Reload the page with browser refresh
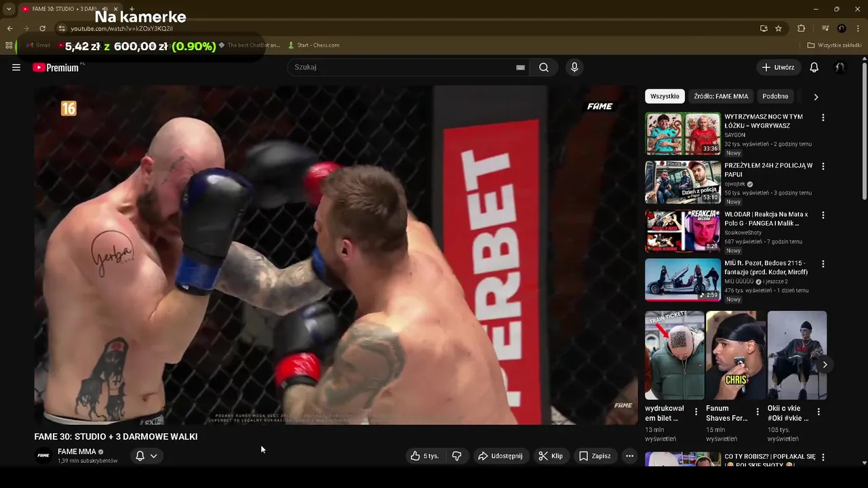868x488 pixels. [x=42, y=28]
